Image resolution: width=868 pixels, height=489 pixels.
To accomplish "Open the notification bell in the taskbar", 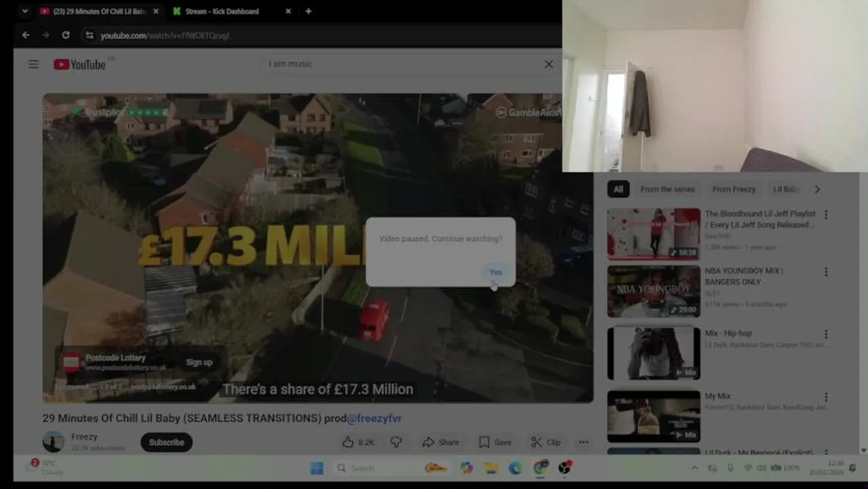I will pyautogui.click(x=853, y=468).
